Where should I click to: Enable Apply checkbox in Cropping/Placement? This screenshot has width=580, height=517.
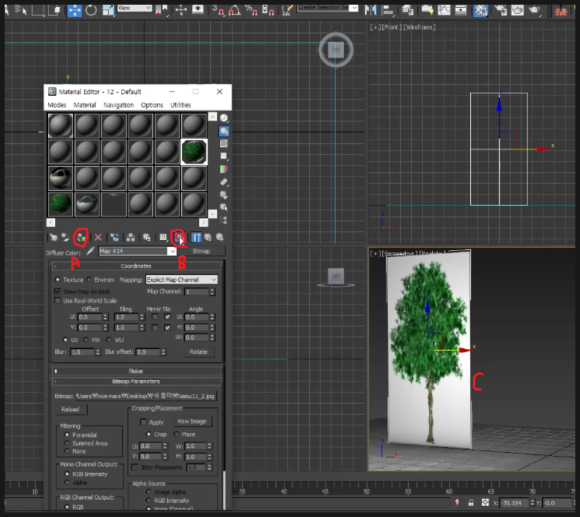143,422
